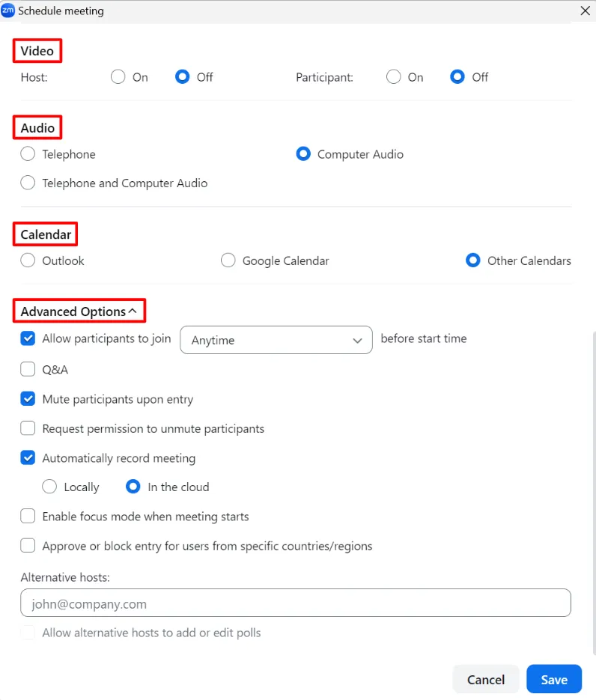Select Locally recording option

point(49,487)
